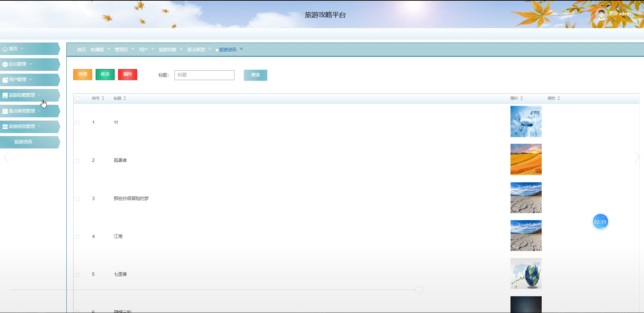Close the 管理员 tab
Image resolution: width=644 pixels, height=313 pixels.
pyautogui.click(x=133, y=49)
